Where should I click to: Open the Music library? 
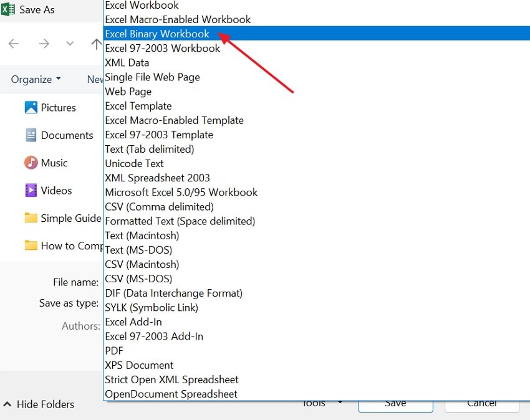click(55, 163)
